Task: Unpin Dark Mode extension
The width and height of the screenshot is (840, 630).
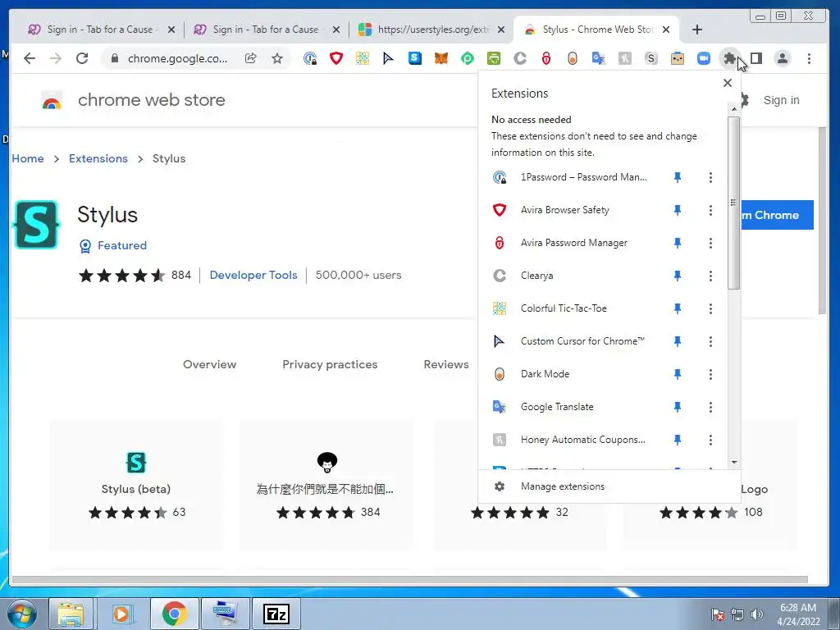Action: (x=677, y=374)
